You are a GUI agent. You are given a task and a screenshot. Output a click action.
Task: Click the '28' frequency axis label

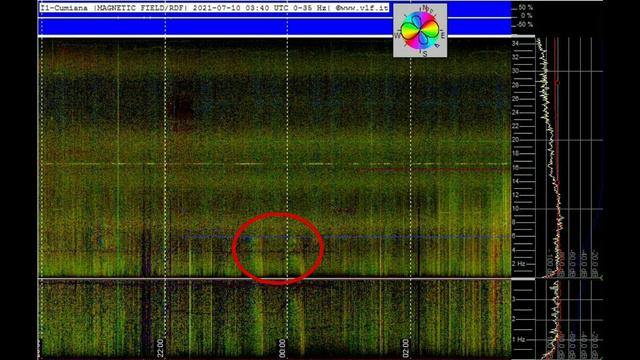[x=516, y=85]
